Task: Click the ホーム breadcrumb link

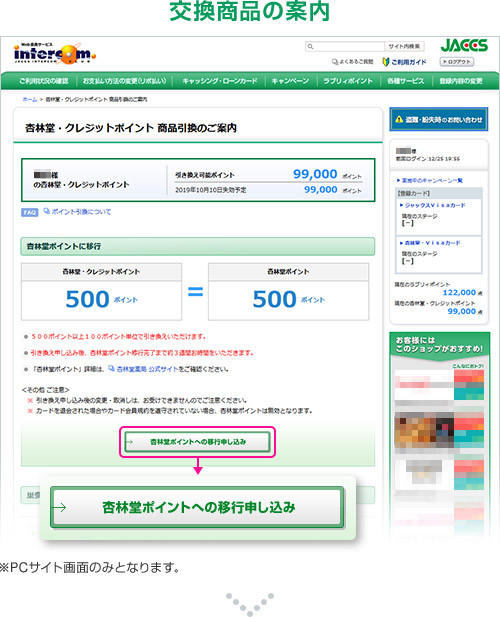Action: 30,100
